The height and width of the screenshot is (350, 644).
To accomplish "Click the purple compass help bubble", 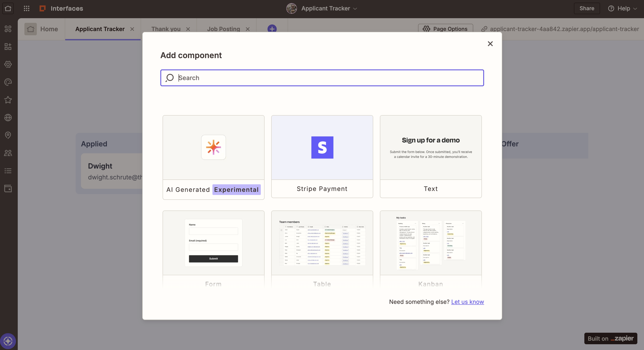I will [x=8, y=341].
